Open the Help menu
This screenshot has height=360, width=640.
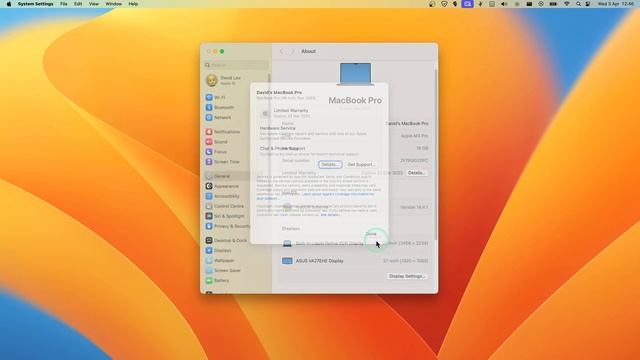pyautogui.click(x=133, y=4)
